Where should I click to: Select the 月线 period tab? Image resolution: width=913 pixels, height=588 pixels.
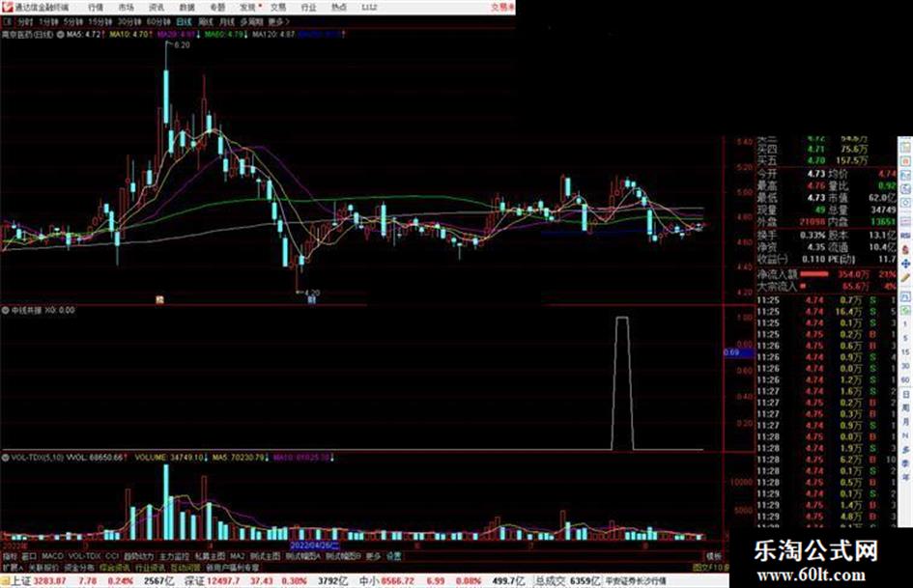(x=226, y=21)
